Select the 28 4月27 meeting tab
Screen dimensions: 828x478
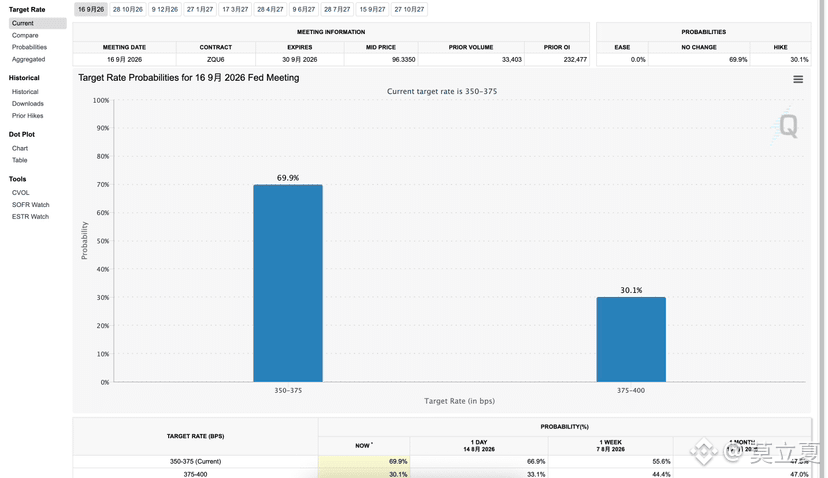point(270,10)
